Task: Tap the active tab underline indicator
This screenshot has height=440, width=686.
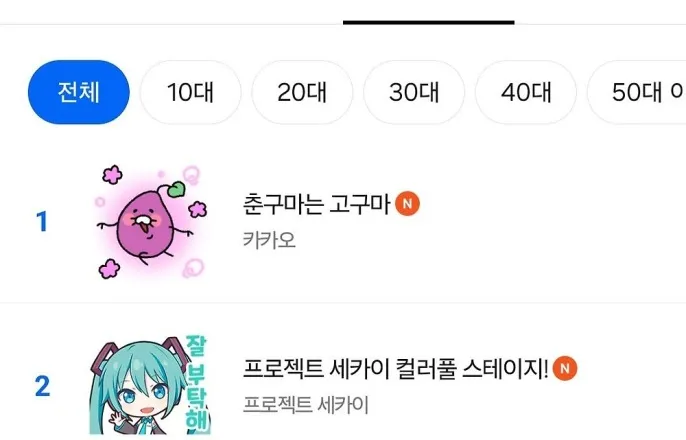Action: click(x=429, y=22)
